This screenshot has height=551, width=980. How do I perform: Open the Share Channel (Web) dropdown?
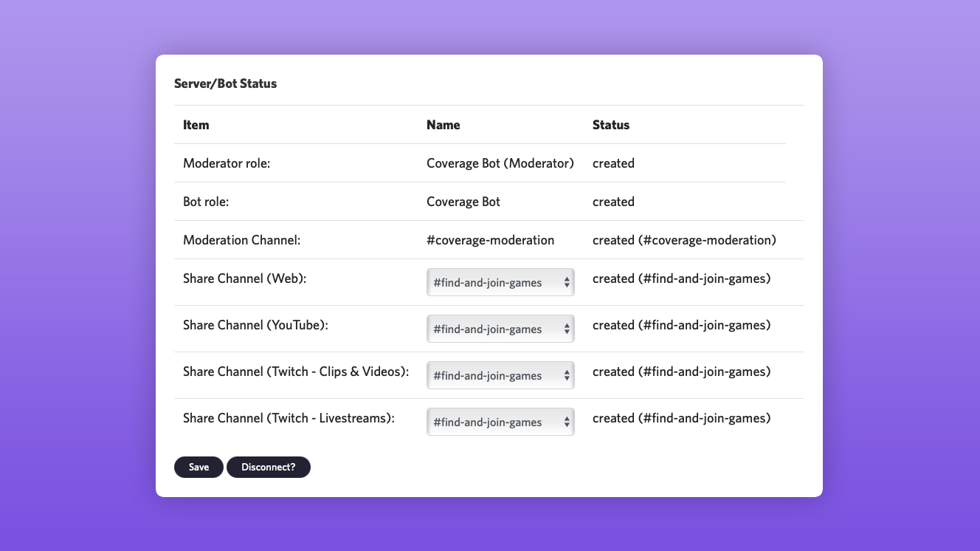(500, 282)
